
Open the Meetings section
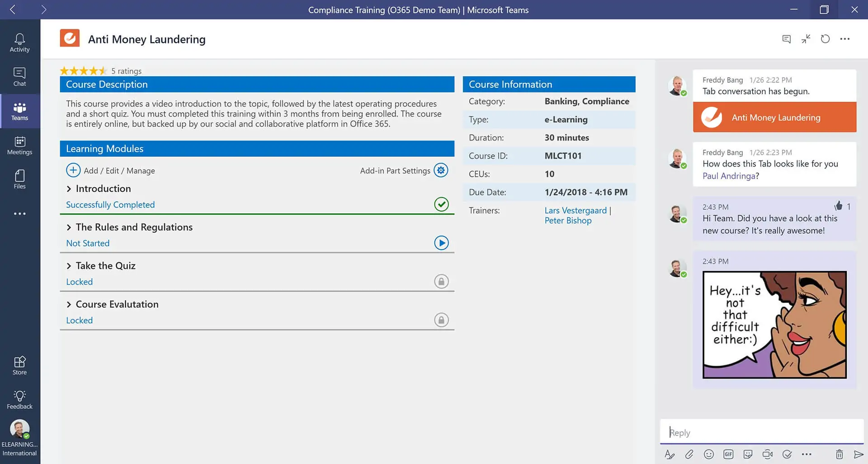click(x=19, y=145)
